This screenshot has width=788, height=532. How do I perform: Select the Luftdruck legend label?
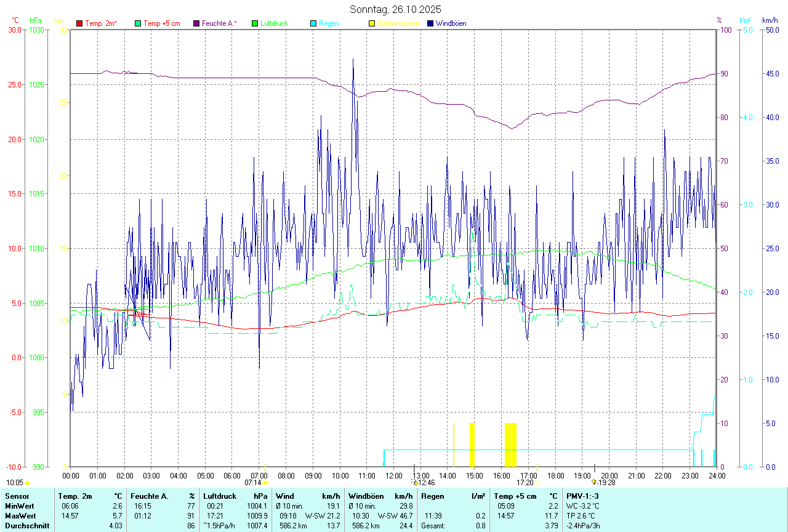(274, 23)
